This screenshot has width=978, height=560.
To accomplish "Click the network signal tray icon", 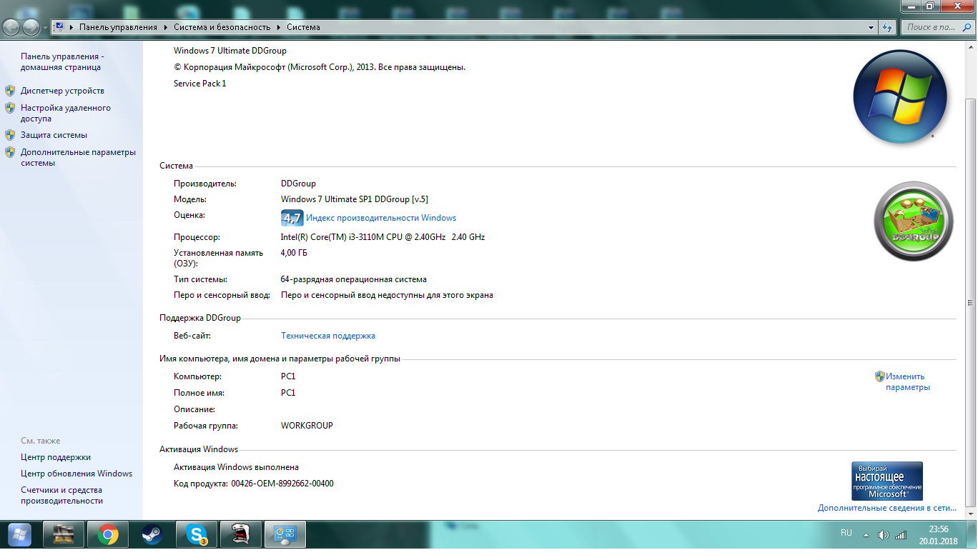I will coord(902,535).
